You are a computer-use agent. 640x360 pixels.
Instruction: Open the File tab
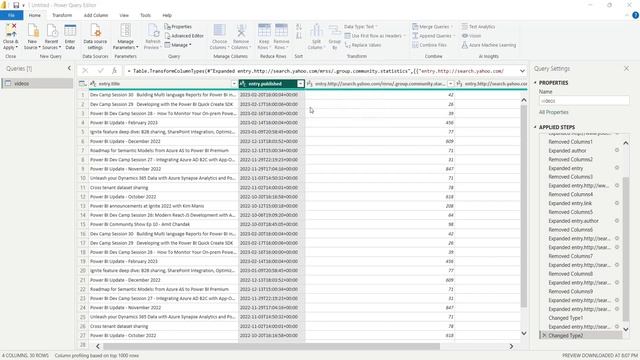pyautogui.click(x=11, y=15)
